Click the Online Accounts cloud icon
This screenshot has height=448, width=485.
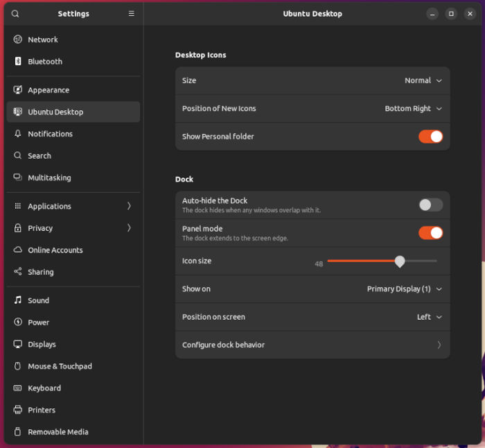point(17,250)
